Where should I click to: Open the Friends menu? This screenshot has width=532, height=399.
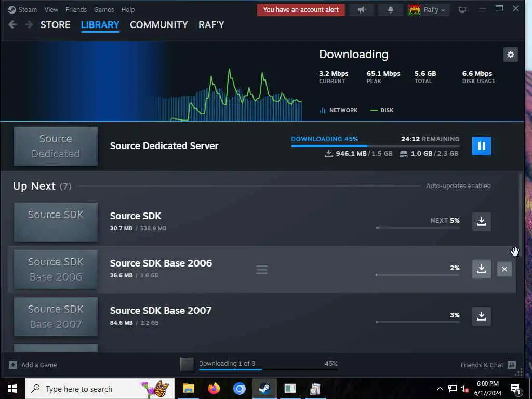coord(76,9)
